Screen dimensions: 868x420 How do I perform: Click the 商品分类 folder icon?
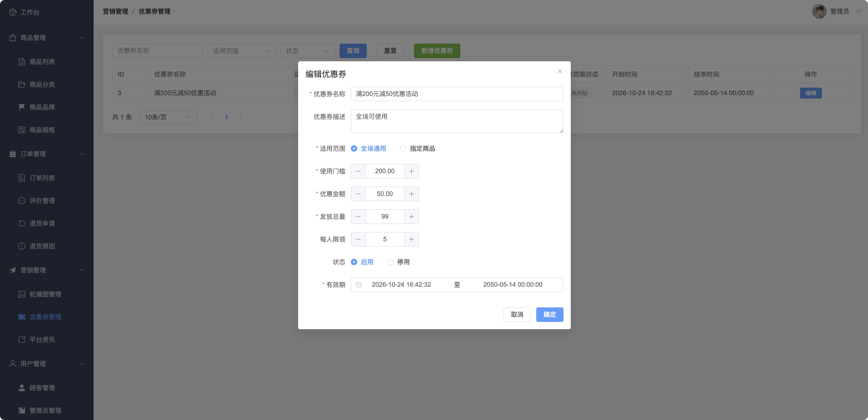22,84
